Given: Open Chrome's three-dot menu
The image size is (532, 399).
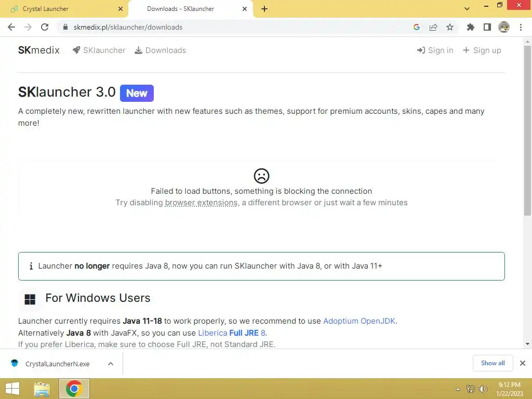Looking at the screenshot, I should click(521, 27).
